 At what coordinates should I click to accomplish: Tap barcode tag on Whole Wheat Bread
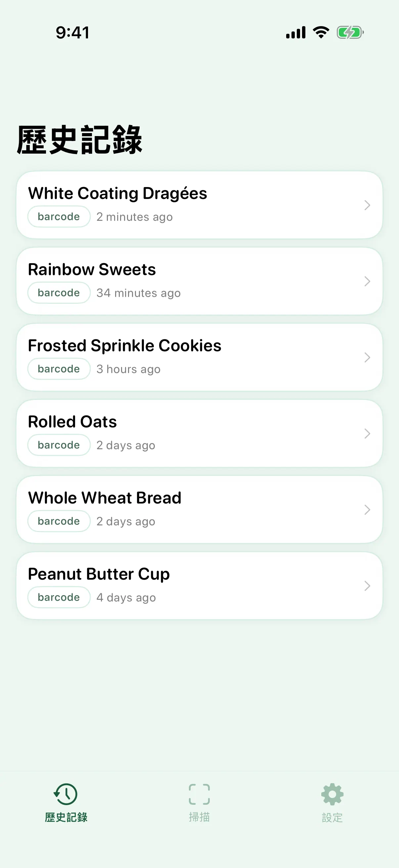point(59,521)
